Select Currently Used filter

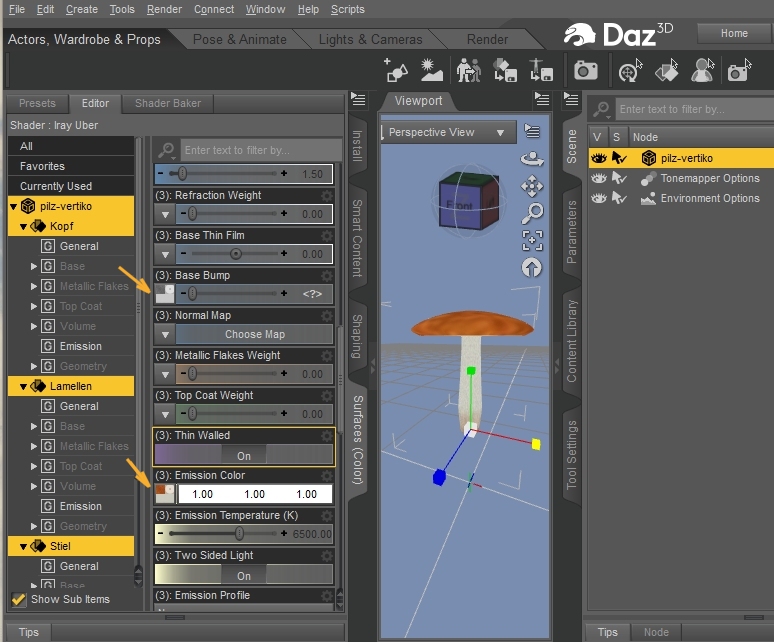coord(71,186)
